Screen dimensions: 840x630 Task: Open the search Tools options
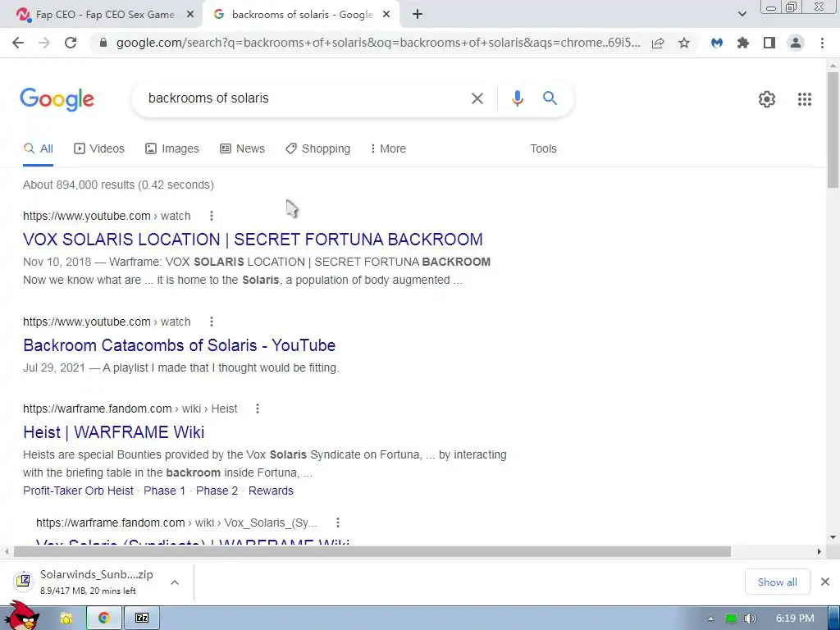(543, 149)
